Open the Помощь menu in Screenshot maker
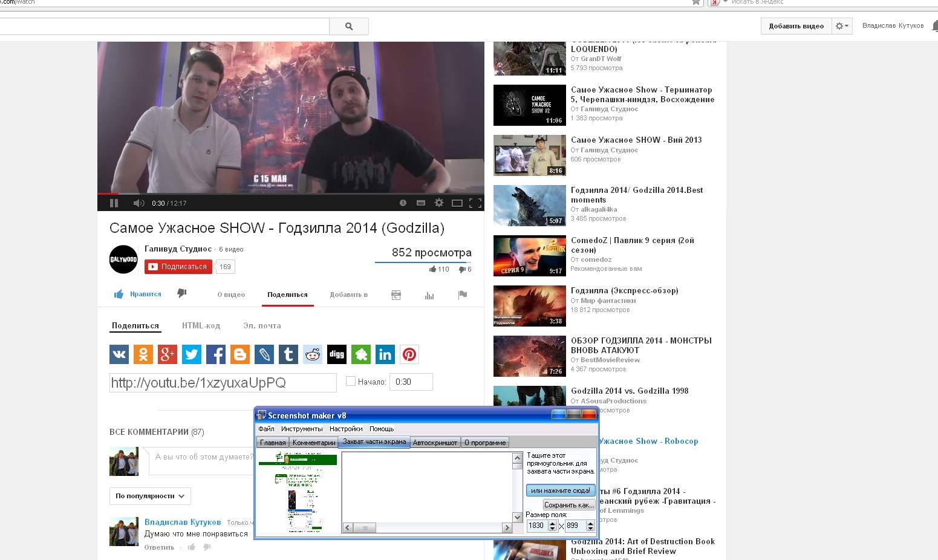938x560 pixels. tap(382, 429)
